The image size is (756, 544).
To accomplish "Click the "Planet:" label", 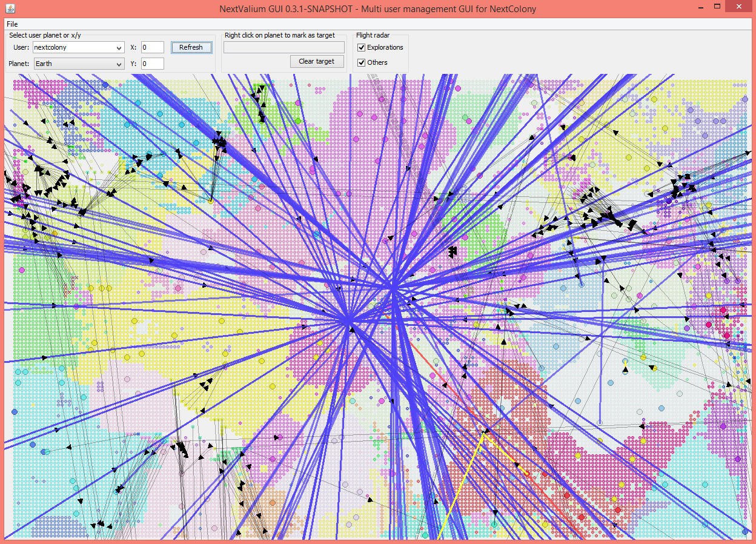I will click(x=19, y=64).
